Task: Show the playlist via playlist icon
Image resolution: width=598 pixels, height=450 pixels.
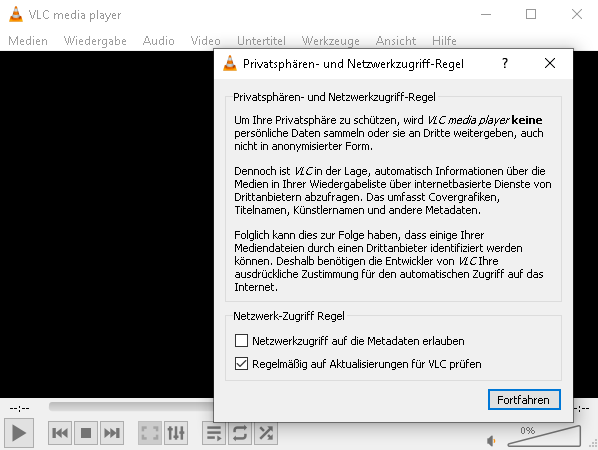Action: [x=214, y=433]
